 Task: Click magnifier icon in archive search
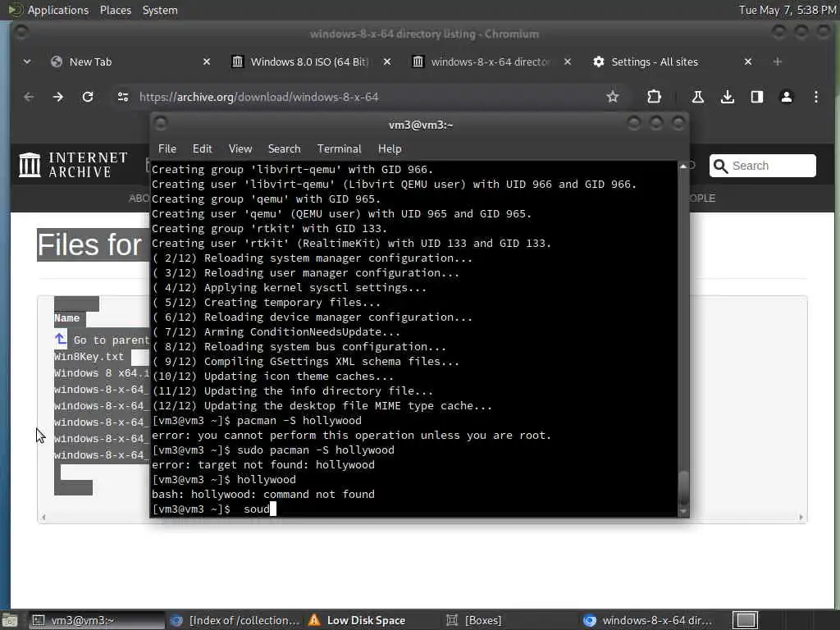(x=720, y=166)
